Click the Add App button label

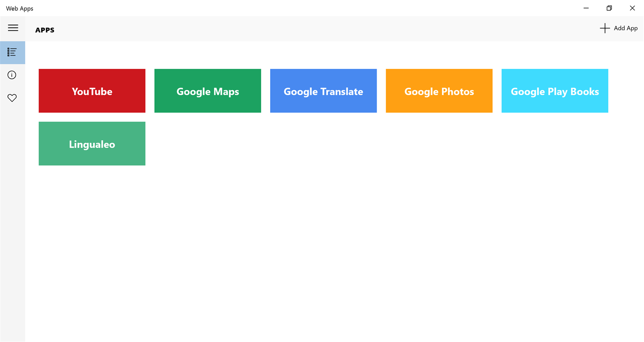pyautogui.click(x=626, y=28)
